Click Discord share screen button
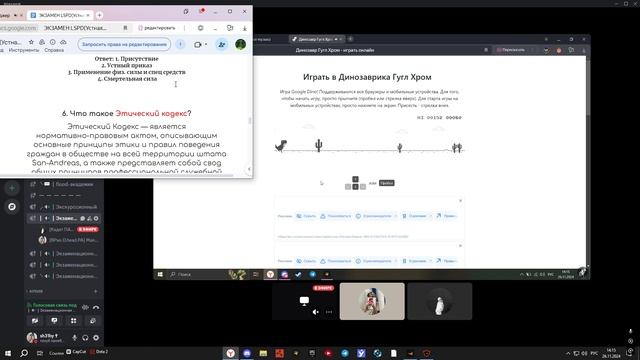 click(x=54, y=321)
